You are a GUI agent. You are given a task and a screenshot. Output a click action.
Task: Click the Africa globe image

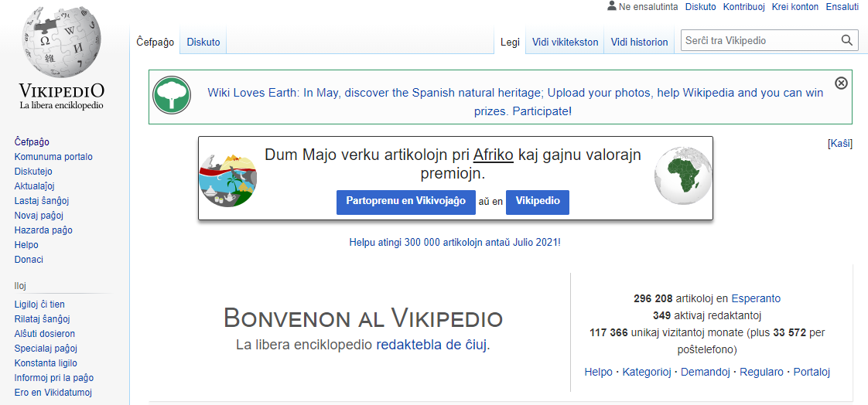pyautogui.click(x=683, y=176)
